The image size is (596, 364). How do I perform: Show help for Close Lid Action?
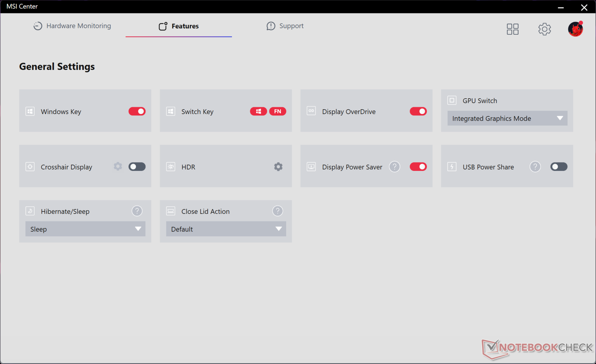[278, 211]
